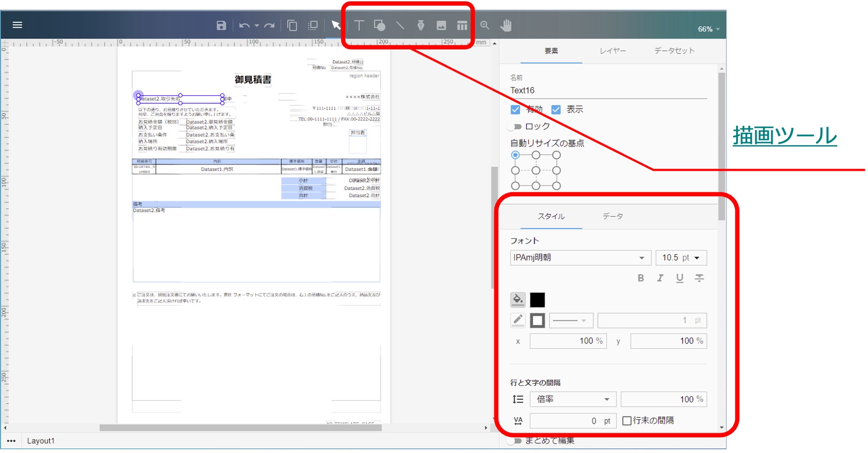
Task: Check the 行末の間隔 checkbox
Action: (627, 421)
